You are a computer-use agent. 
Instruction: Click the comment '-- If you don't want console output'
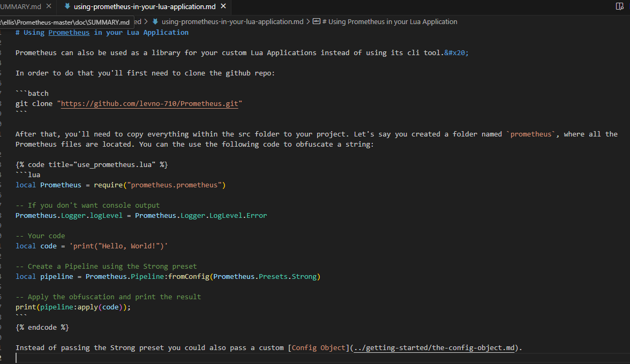click(x=88, y=206)
